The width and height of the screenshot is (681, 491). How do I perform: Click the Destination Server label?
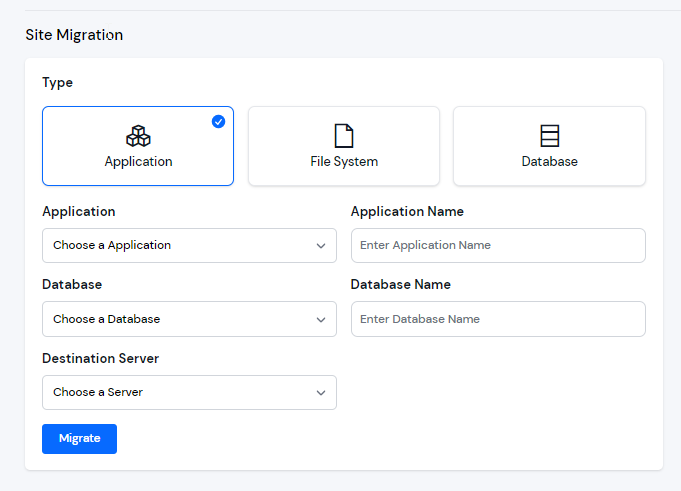pos(100,358)
